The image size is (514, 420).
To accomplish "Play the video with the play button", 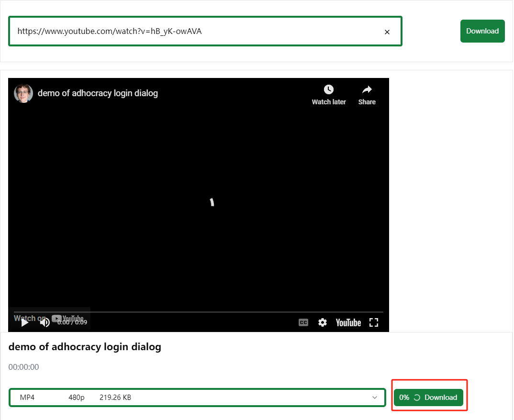I will [x=25, y=322].
